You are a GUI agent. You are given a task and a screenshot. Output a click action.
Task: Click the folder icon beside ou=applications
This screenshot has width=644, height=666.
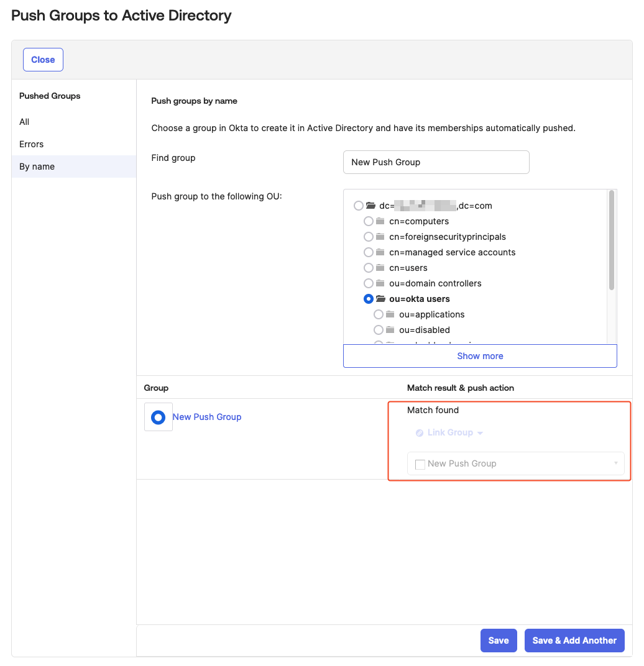(x=390, y=314)
